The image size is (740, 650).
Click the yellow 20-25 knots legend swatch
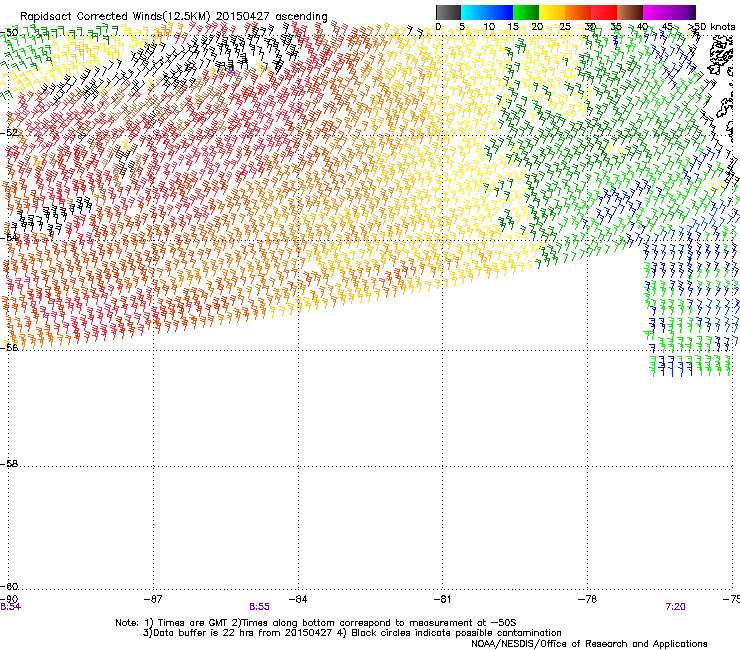[x=552, y=12]
